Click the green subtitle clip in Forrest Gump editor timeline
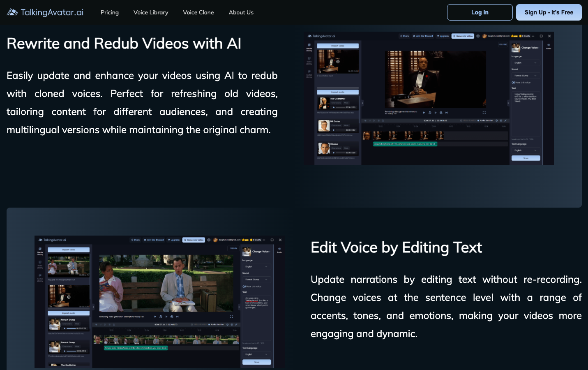588x370 pixels. point(136,348)
